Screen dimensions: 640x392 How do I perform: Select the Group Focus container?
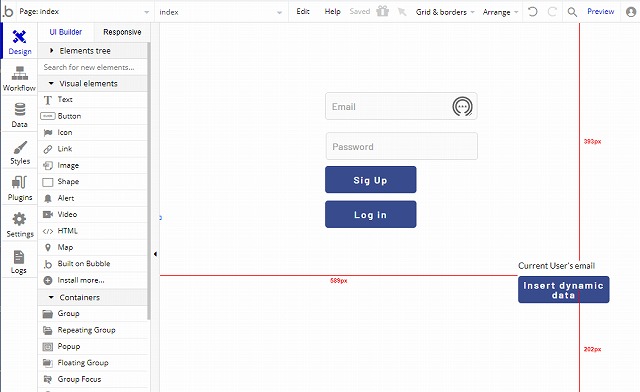(x=93, y=379)
